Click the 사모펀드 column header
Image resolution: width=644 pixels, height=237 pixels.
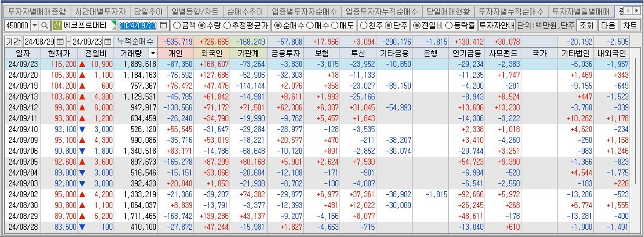503,53
